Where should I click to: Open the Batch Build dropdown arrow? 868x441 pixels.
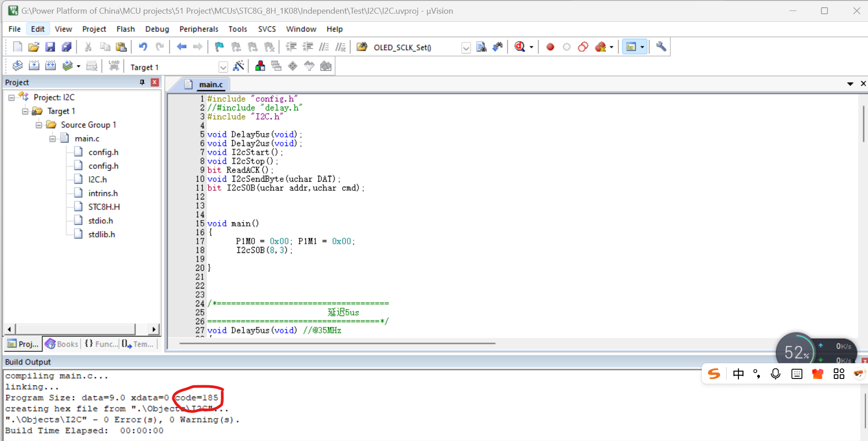click(x=78, y=67)
